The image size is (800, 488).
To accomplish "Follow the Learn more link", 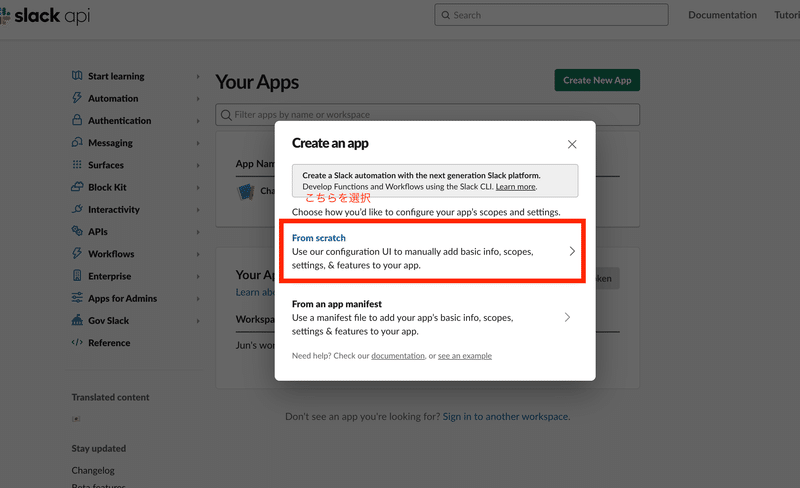I will click(x=515, y=187).
